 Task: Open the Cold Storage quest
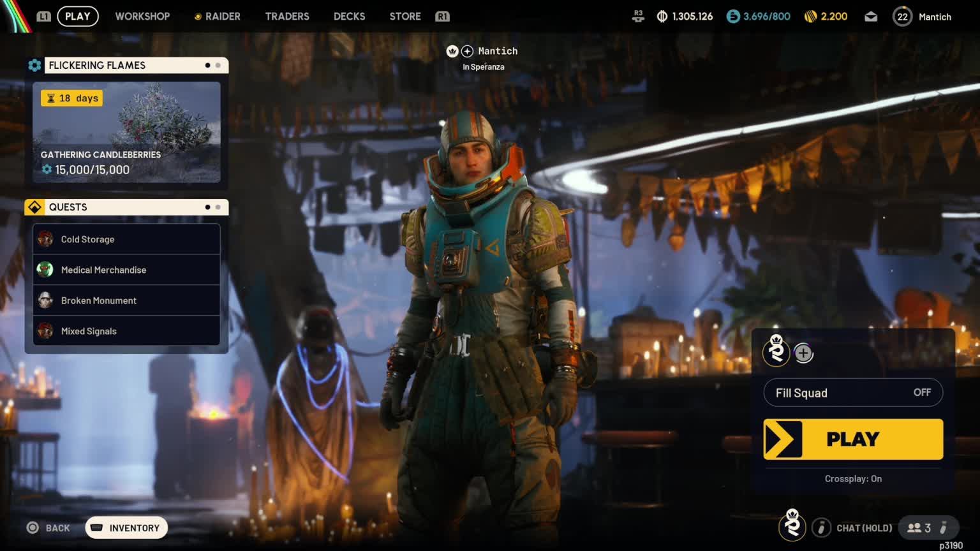click(x=126, y=239)
